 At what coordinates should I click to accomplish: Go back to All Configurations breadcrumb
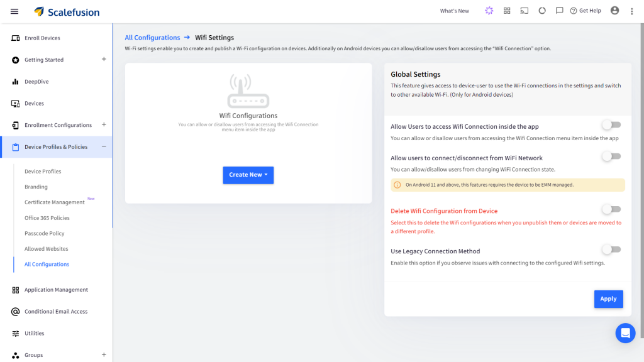(152, 38)
